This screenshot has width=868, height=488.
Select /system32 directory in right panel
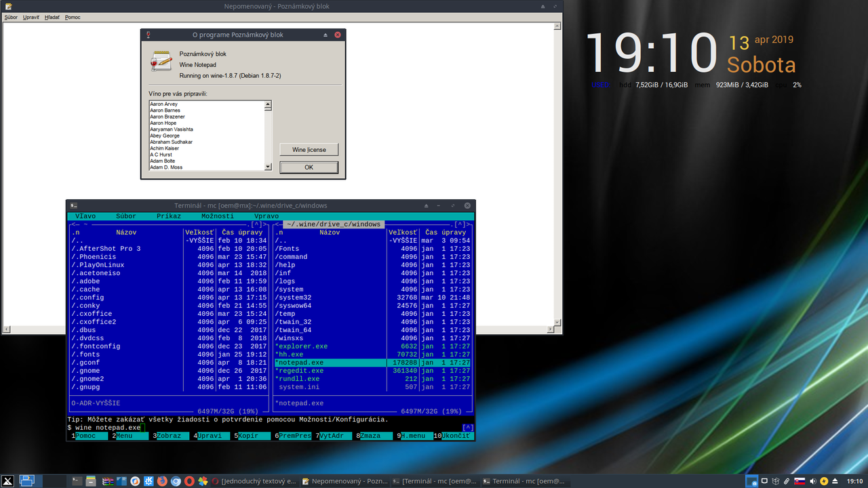pos(372,298)
